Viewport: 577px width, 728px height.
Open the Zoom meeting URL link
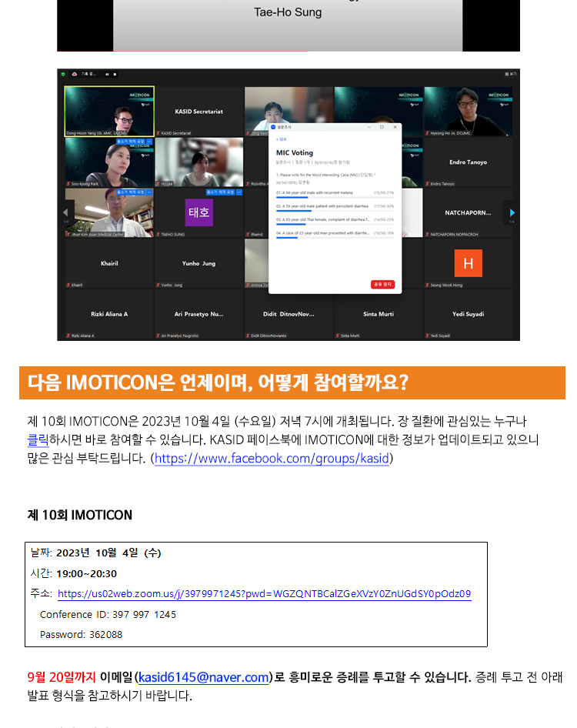[264, 594]
